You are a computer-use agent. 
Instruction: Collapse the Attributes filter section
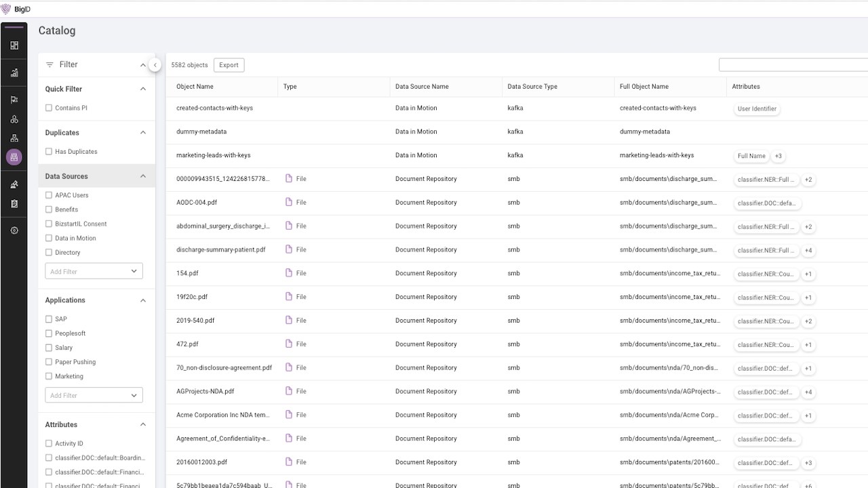(142, 424)
